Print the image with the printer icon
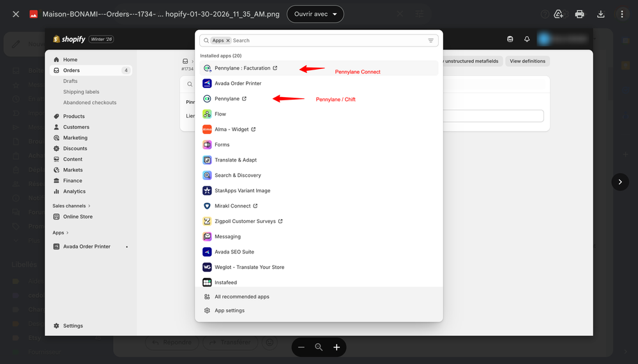638x364 pixels. pos(579,14)
